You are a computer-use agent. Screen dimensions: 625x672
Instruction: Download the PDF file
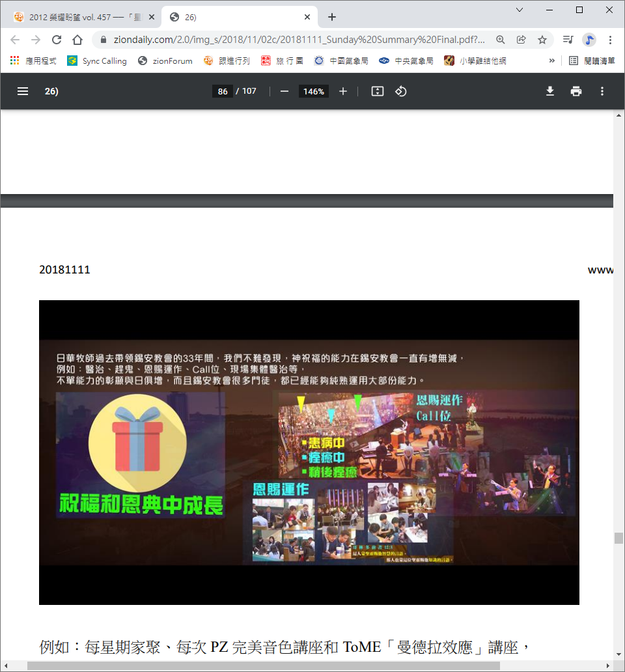click(x=550, y=91)
